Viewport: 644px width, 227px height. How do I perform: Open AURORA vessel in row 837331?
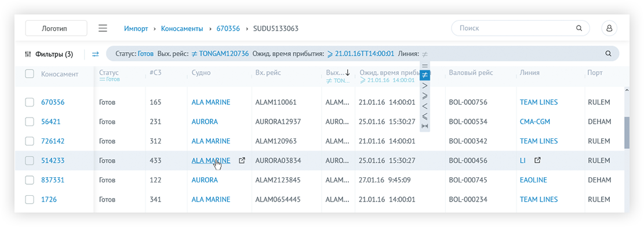click(205, 180)
